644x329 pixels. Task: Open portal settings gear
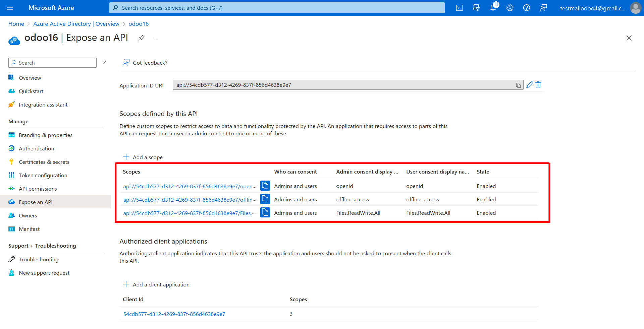coord(510,8)
